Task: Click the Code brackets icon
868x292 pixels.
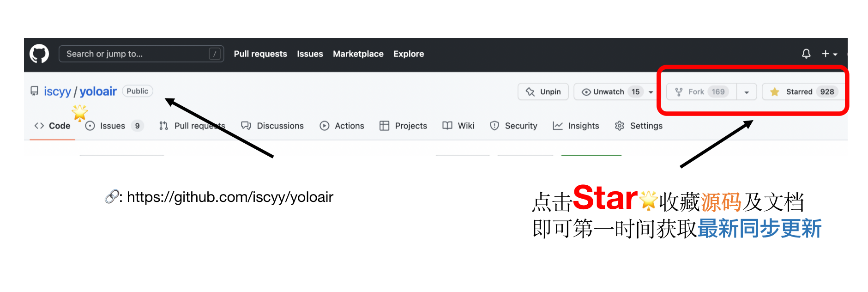Action: coord(39,126)
